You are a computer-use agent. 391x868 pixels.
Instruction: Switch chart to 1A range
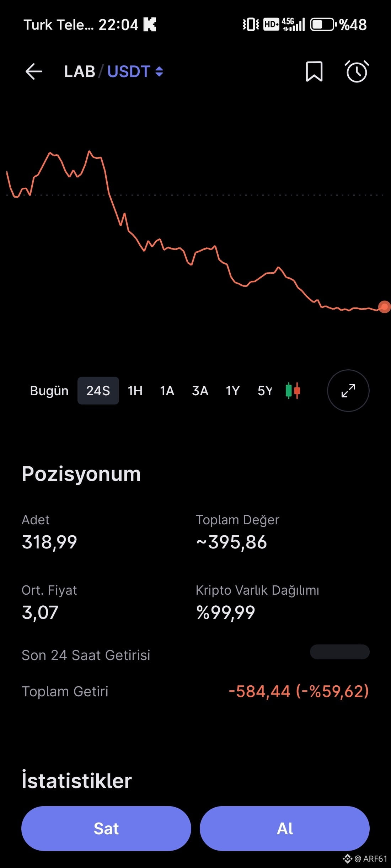click(167, 391)
